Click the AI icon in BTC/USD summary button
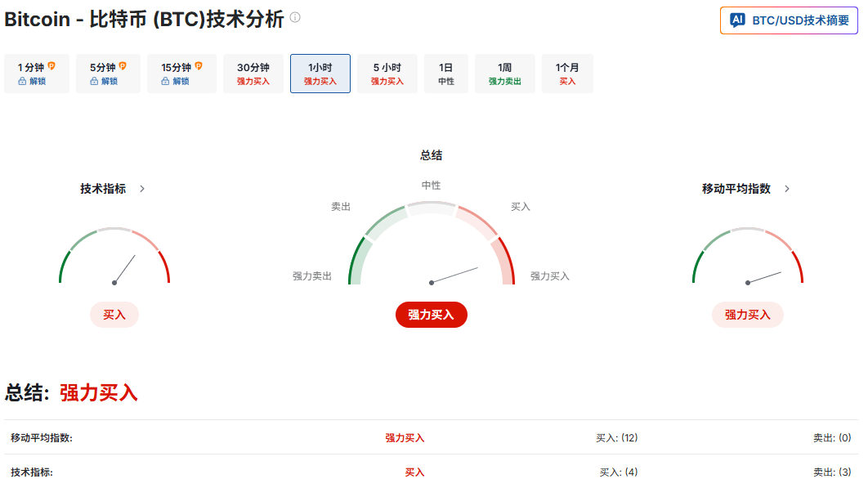868x488 pixels. (x=737, y=20)
